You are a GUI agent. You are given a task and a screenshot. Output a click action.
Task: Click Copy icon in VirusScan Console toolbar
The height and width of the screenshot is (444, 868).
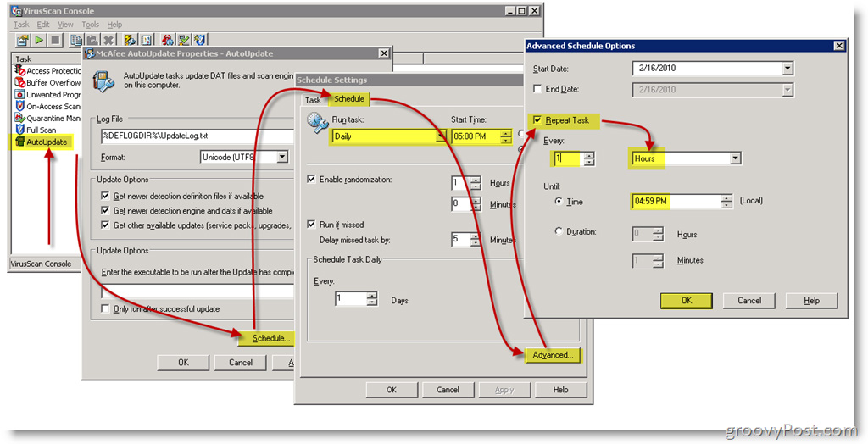coord(76,40)
